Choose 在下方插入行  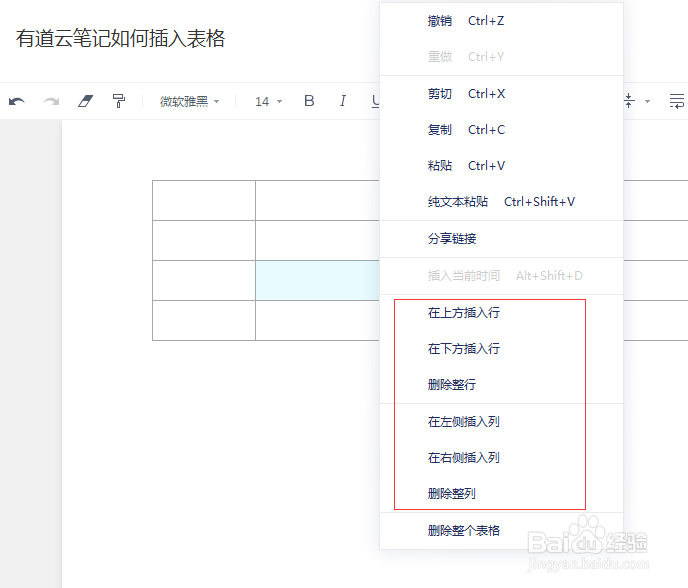coord(502,349)
